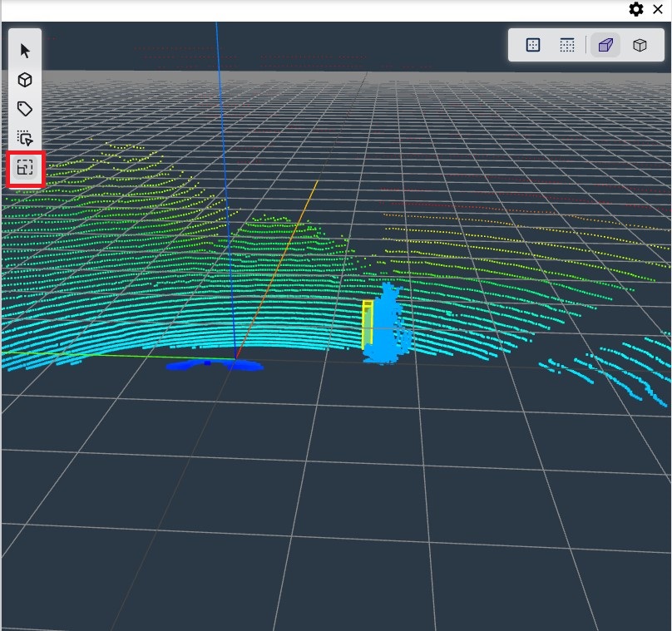Open the label tag tool
The height and width of the screenshot is (631, 672).
pyautogui.click(x=25, y=108)
